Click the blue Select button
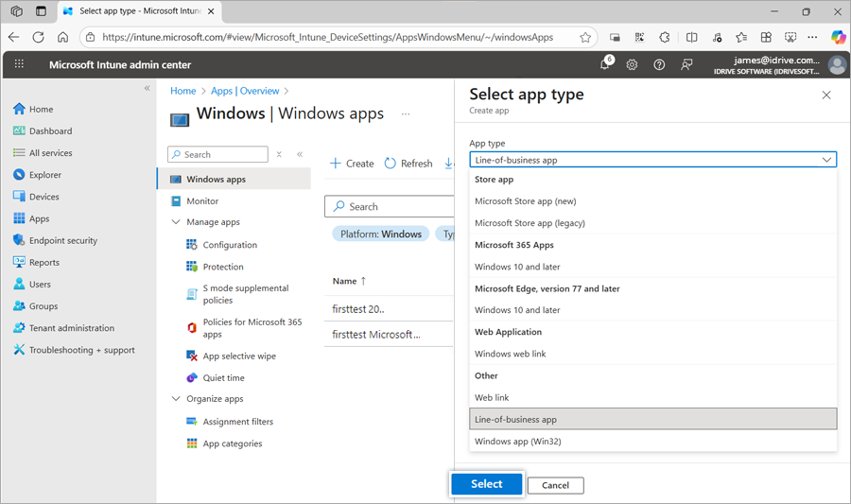851x504 pixels. [x=486, y=484]
